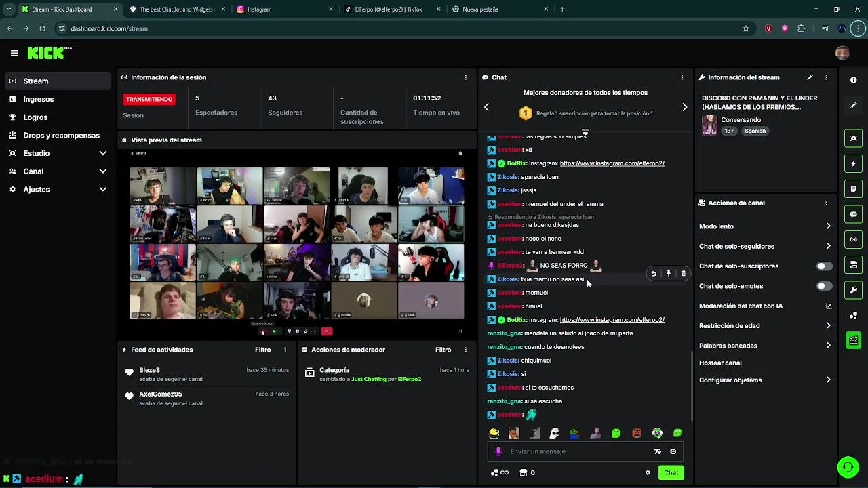This screenshot has height=488, width=868.
Task: Expand the Ajustes sidebar section
Action: (x=58, y=190)
